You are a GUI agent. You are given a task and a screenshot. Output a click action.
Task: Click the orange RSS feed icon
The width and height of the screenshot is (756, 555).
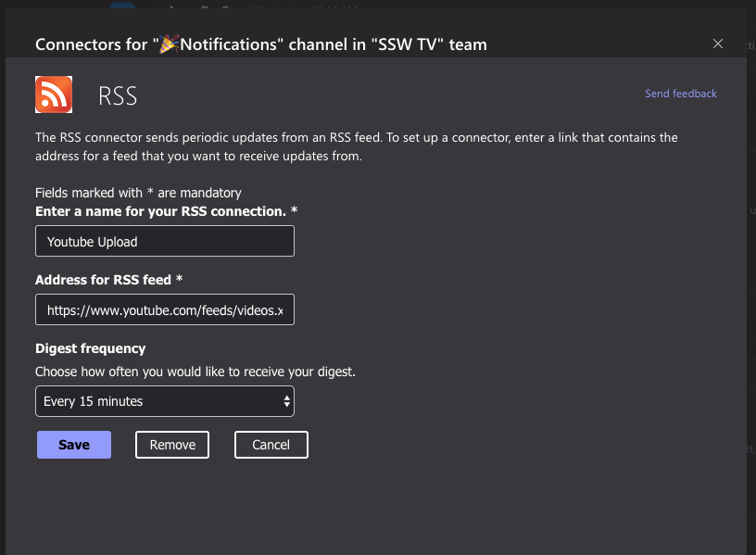click(x=54, y=95)
